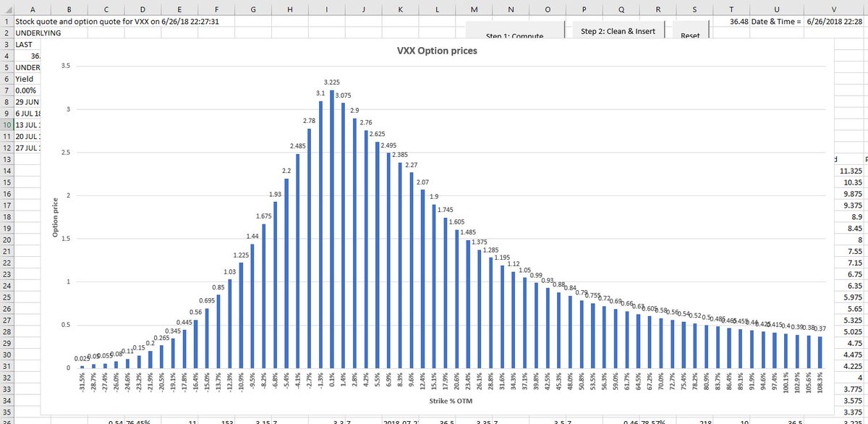
Task: Click the -31.5% strike axis label
Action: 82,383
